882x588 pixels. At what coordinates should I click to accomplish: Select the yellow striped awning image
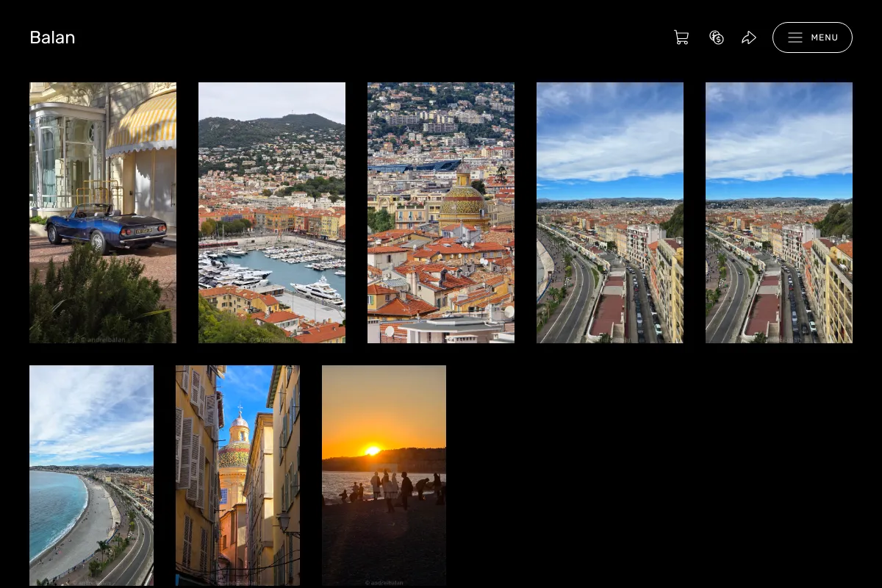(143, 123)
